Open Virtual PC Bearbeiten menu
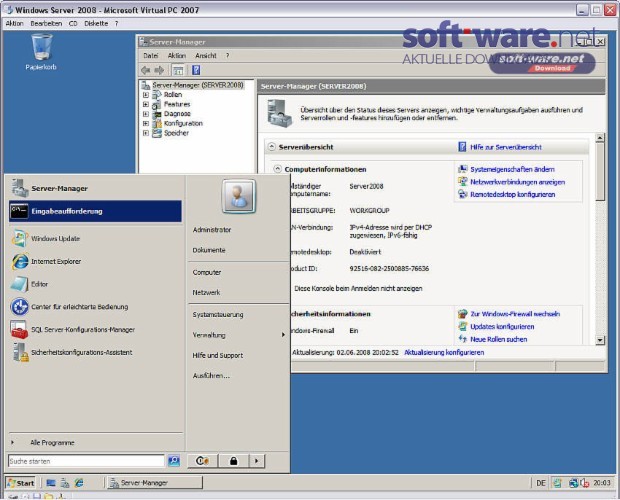 click(x=46, y=23)
